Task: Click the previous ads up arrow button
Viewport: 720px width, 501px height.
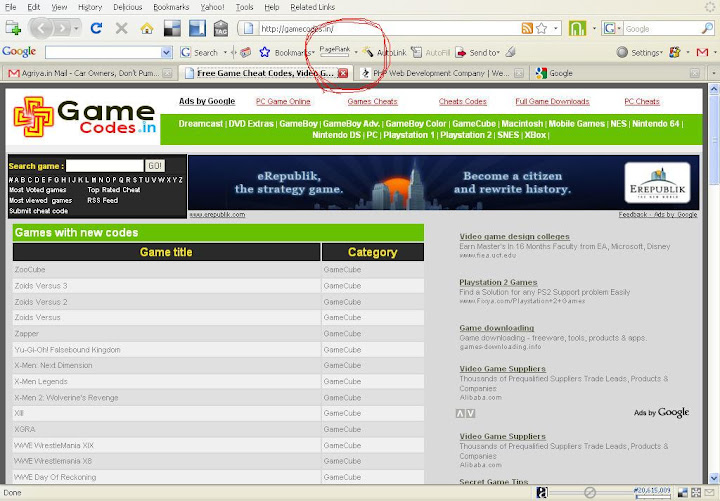Action: [x=460, y=413]
